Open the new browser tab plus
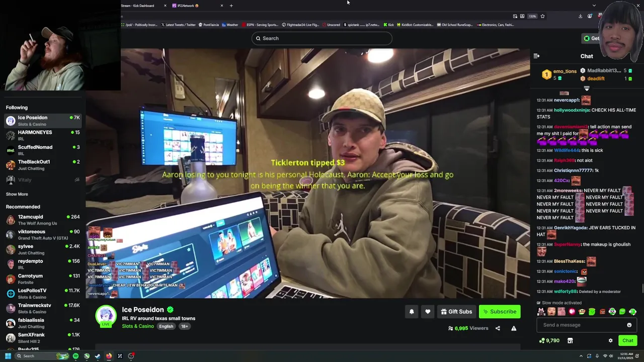 click(x=231, y=6)
